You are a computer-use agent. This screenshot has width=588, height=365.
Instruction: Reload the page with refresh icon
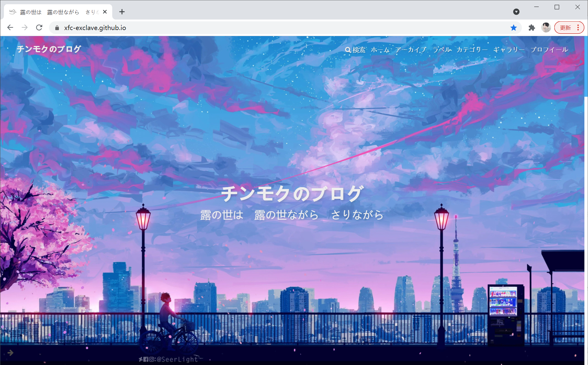(39, 28)
